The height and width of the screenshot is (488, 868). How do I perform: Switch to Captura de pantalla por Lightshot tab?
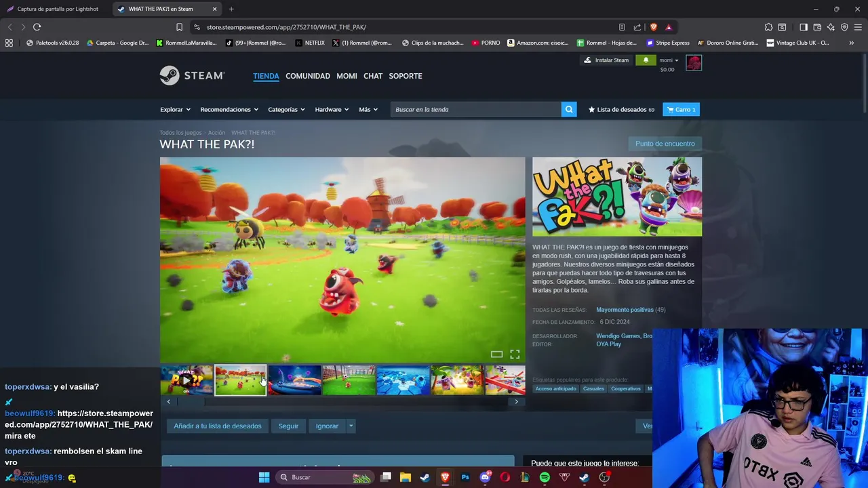click(56, 9)
